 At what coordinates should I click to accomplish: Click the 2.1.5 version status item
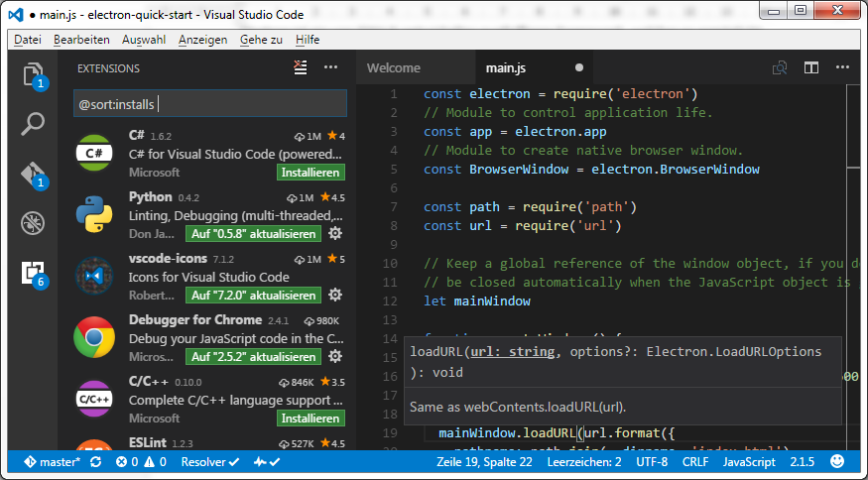pos(803,462)
